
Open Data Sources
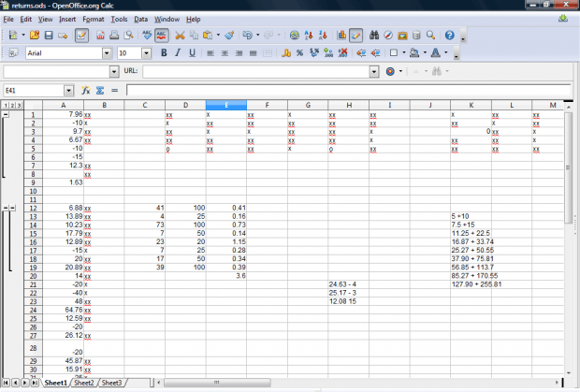(416, 36)
